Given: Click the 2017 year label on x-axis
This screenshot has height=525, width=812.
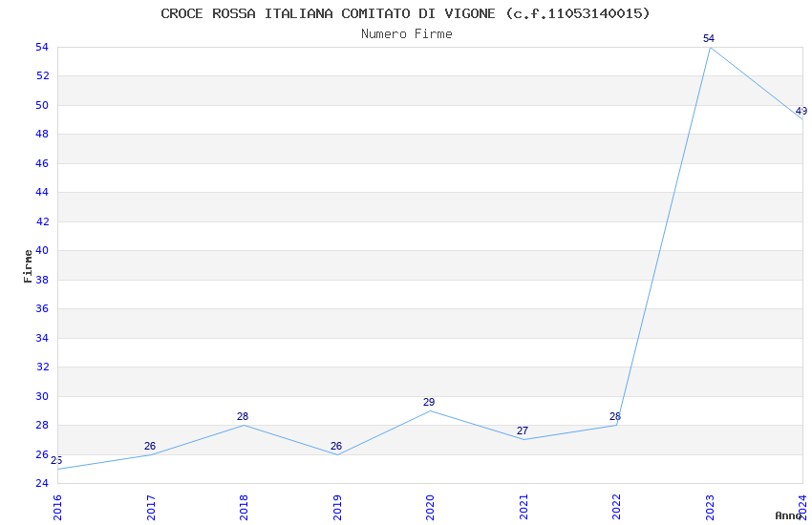Looking at the screenshot, I should point(151,507).
